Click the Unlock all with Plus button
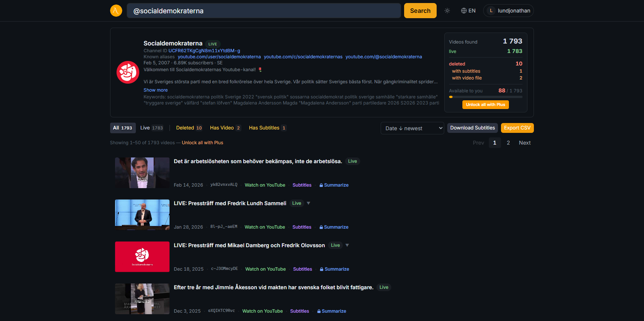The width and height of the screenshot is (644, 321). pyautogui.click(x=485, y=104)
